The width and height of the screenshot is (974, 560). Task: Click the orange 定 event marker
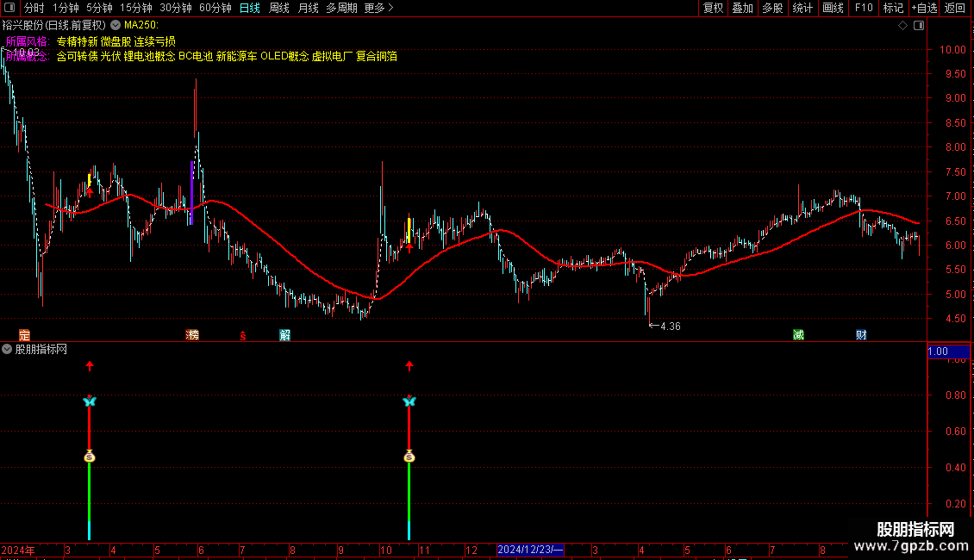point(24,335)
